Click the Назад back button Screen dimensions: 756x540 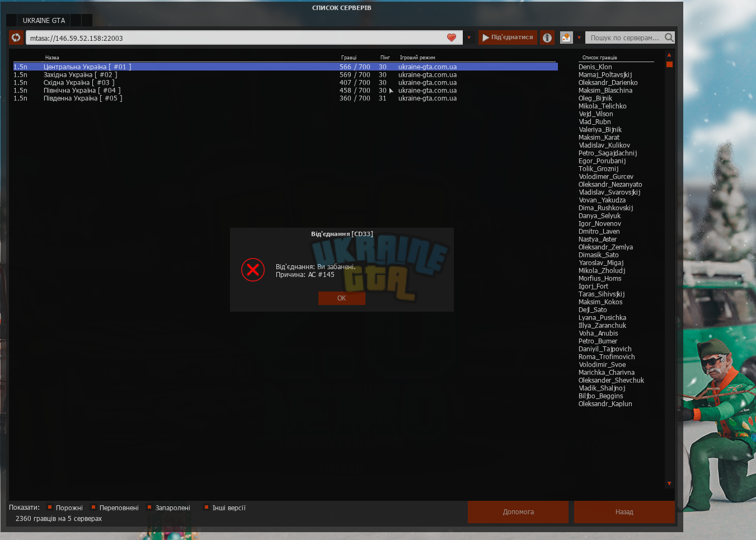624,512
